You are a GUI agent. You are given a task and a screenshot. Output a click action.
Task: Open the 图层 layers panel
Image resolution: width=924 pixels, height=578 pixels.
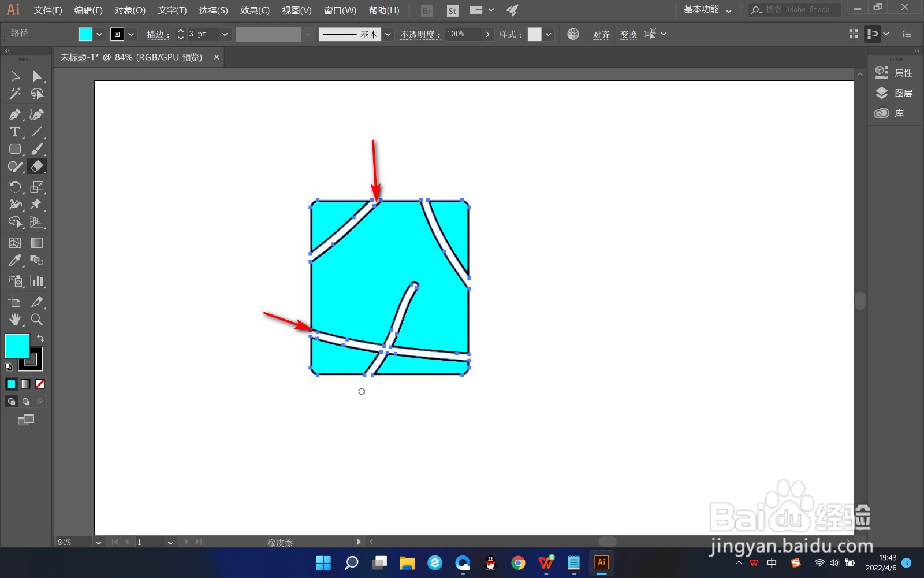click(894, 93)
